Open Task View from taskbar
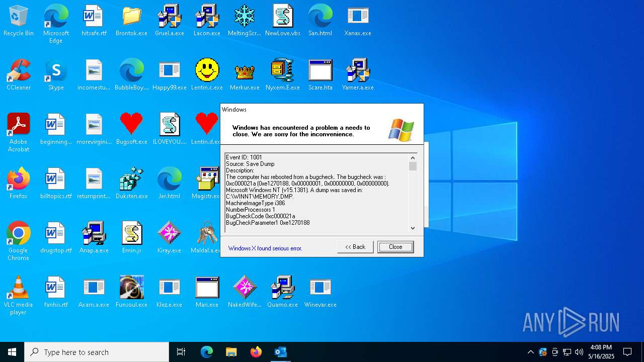The image size is (644, 362). [181, 352]
